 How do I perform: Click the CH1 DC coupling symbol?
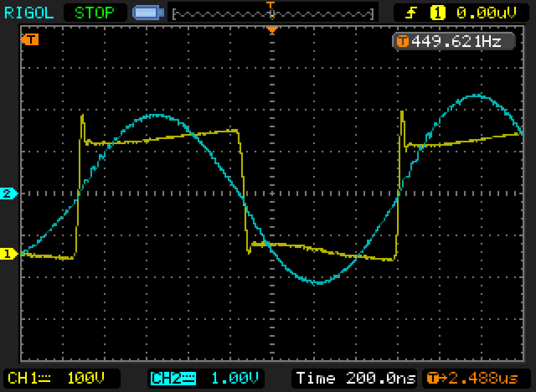tap(46, 378)
